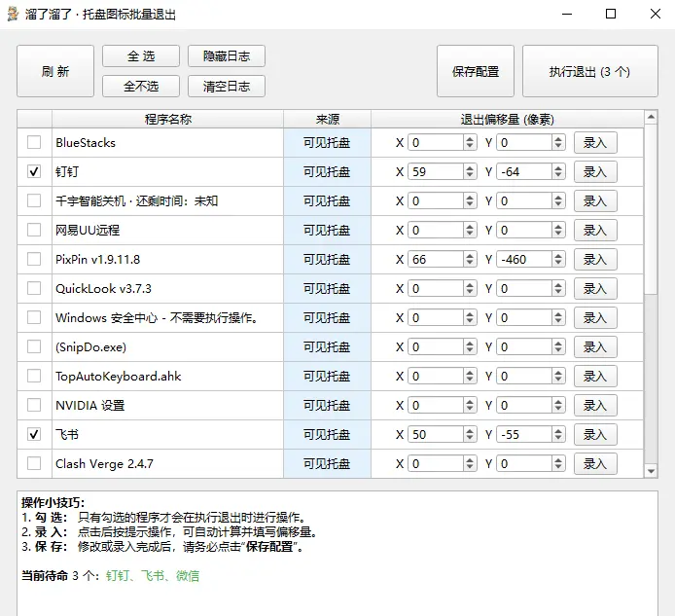Toggle the QuickLook v3.7.3 checkbox
This screenshot has height=616, width=675.
point(34,288)
